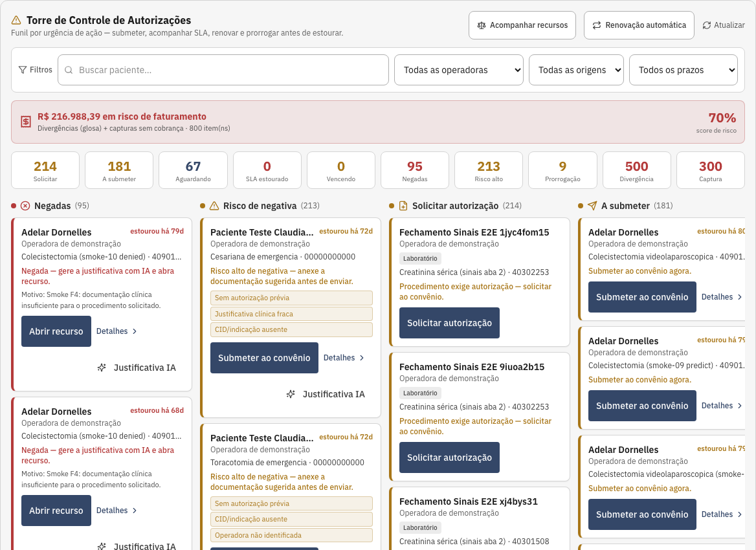Click the dollar icon in billing risk banner
Image resolution: width=756 pixels, height=550 pixels.
pos(26,122)
